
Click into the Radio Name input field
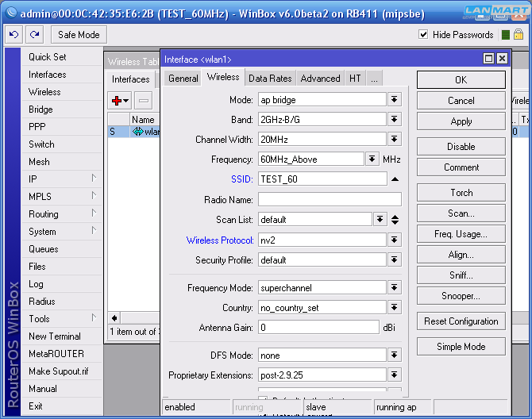click(x=329, y=200)
